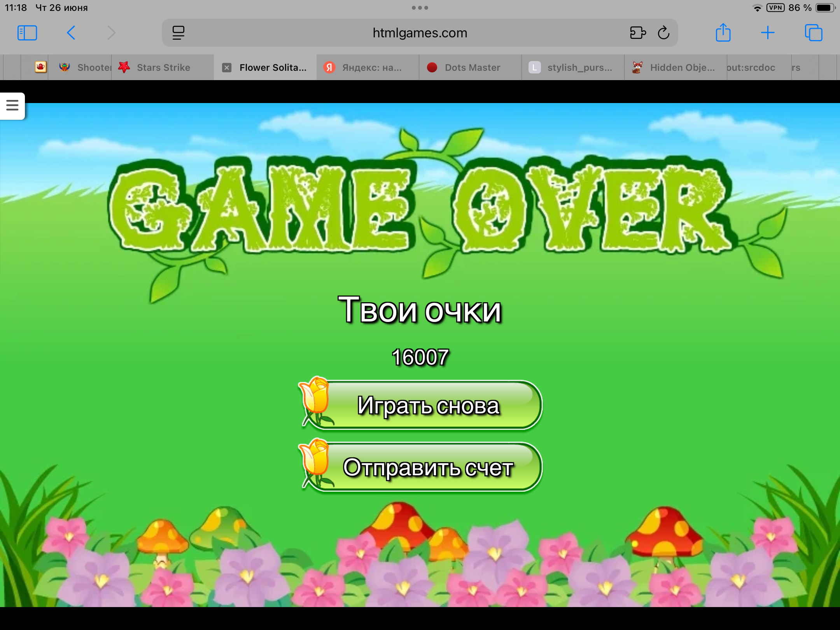Click the Отправить счет button

[421, 467]
